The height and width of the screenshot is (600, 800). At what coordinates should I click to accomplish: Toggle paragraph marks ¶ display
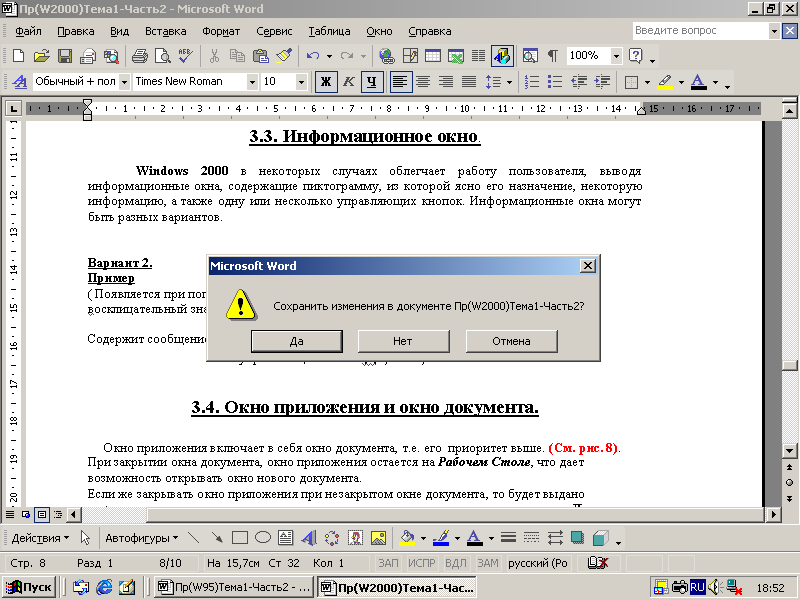[553, 56]
